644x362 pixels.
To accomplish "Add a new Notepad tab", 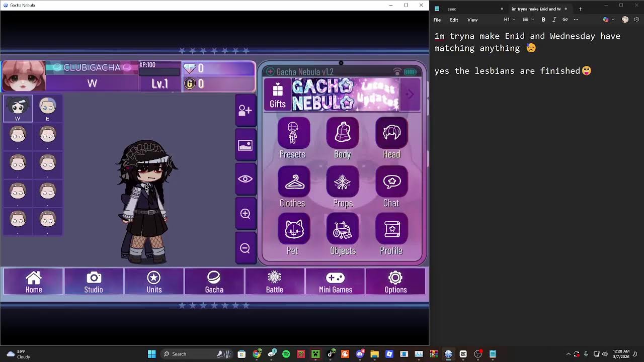I will tap(580, 9).
